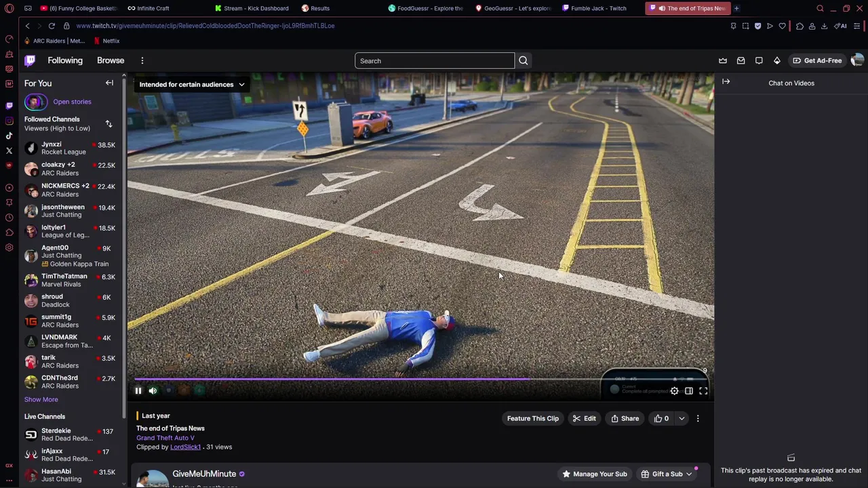Reload the page

52,26
